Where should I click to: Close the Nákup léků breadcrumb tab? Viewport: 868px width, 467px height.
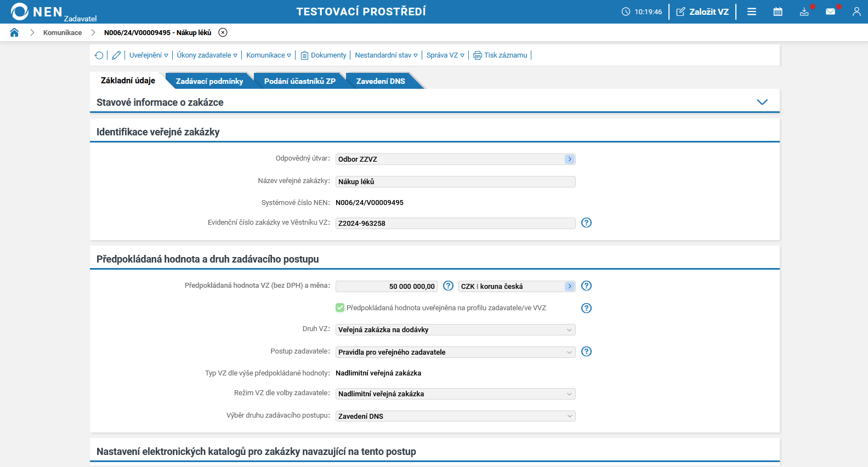223,32
